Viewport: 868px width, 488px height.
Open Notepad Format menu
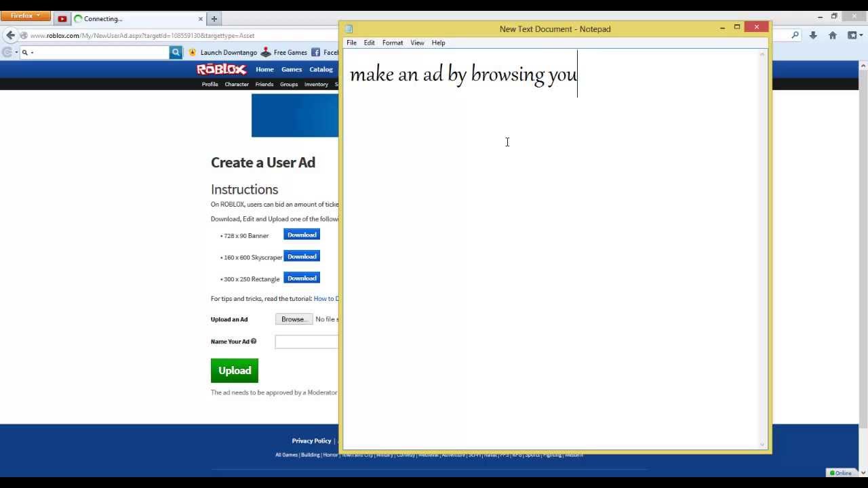[393, 43]
